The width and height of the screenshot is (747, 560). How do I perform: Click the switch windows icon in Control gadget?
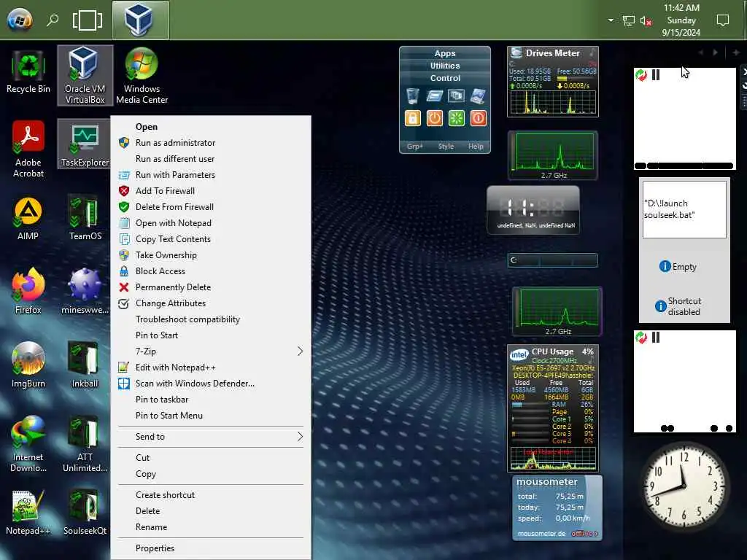point(457,96)
